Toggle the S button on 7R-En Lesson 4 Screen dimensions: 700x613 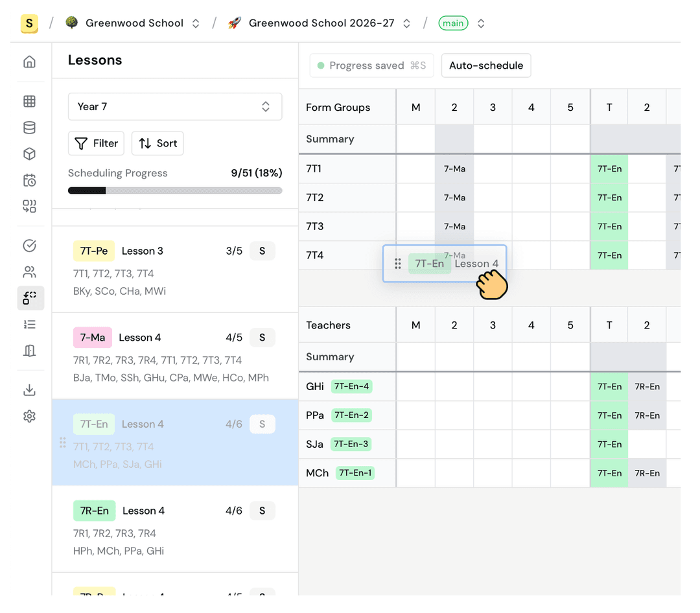click(x=262, y=511)
